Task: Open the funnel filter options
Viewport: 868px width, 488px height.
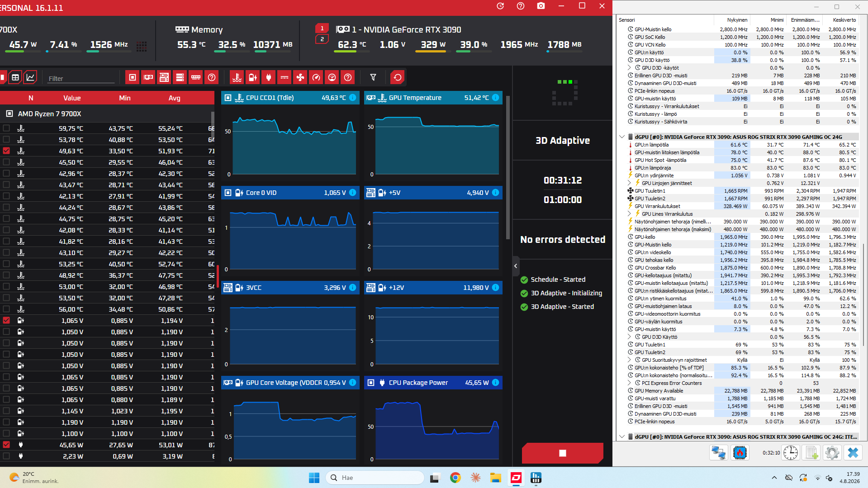Action: [373, 77]
